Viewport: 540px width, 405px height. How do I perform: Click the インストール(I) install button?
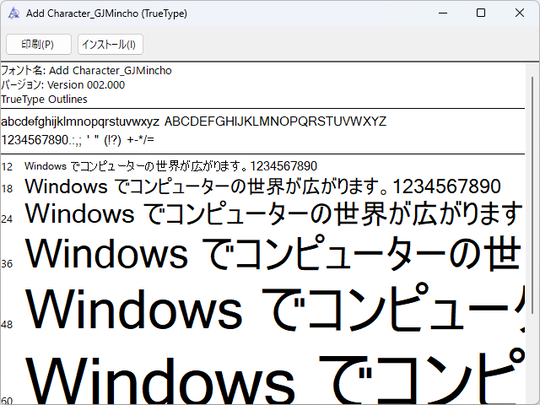click(110, 44)
